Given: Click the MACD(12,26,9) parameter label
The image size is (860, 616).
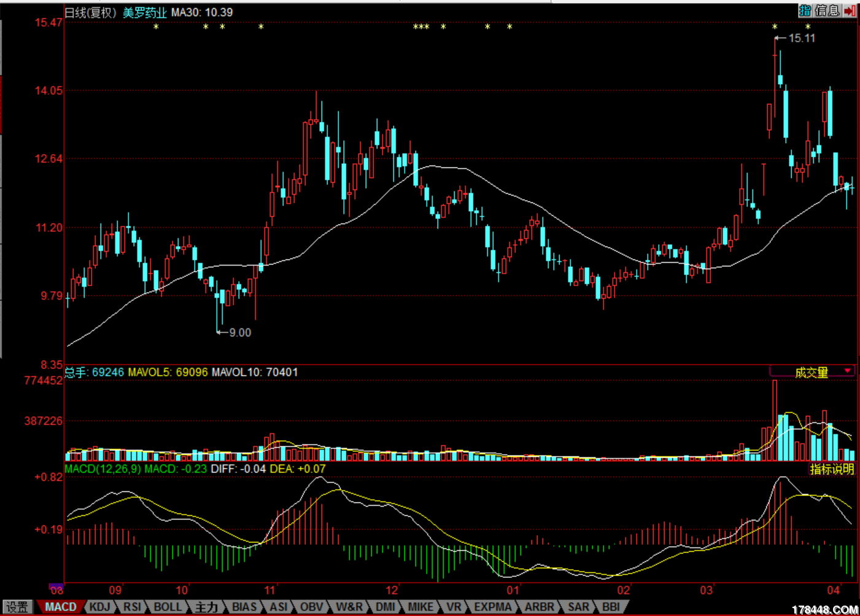Looking at the screenshot, I should pyautogui.click(x=103, y=469).
